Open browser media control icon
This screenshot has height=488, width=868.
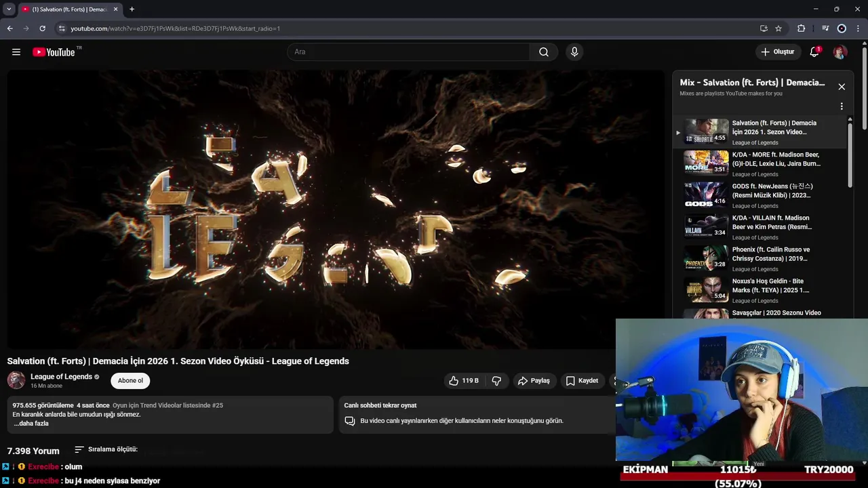click(x=825, y=28)
